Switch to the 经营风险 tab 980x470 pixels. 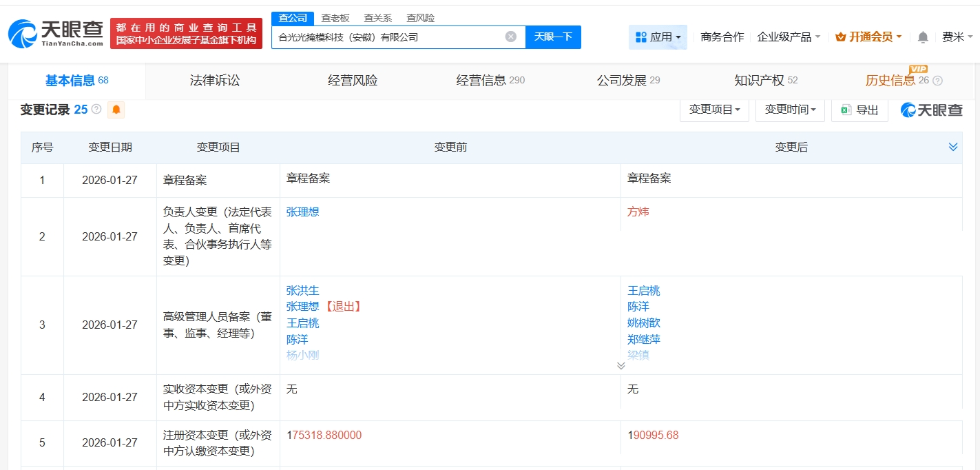click(x=353, y=81)
